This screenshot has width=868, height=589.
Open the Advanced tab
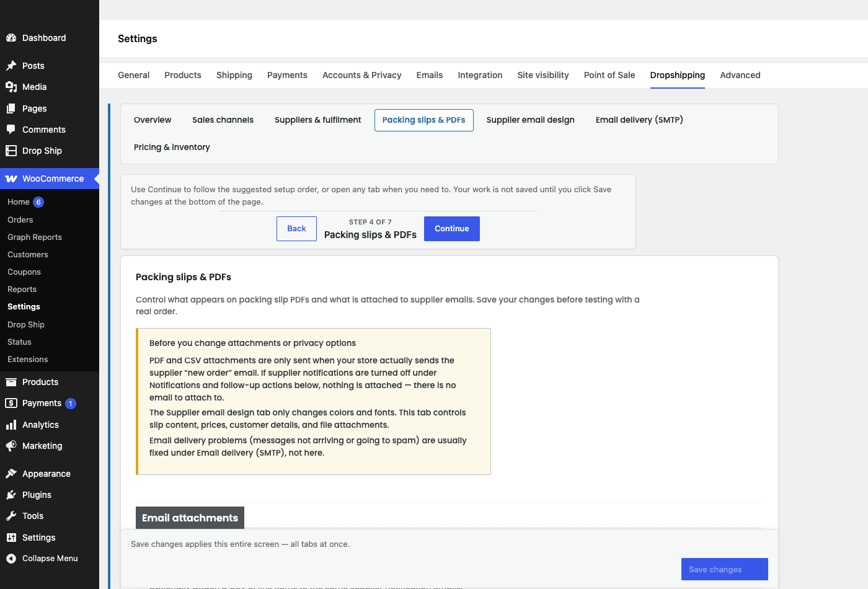740,75
